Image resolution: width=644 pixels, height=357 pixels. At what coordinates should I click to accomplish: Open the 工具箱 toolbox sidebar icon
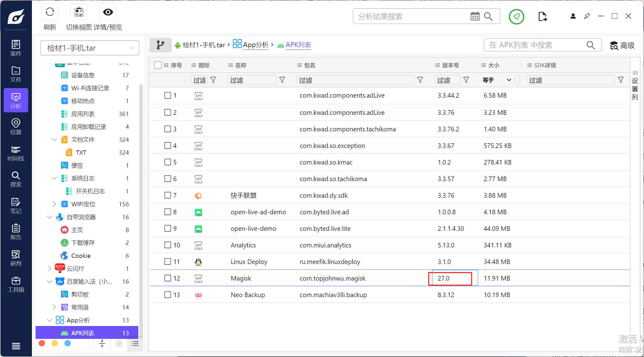(16, 284)
